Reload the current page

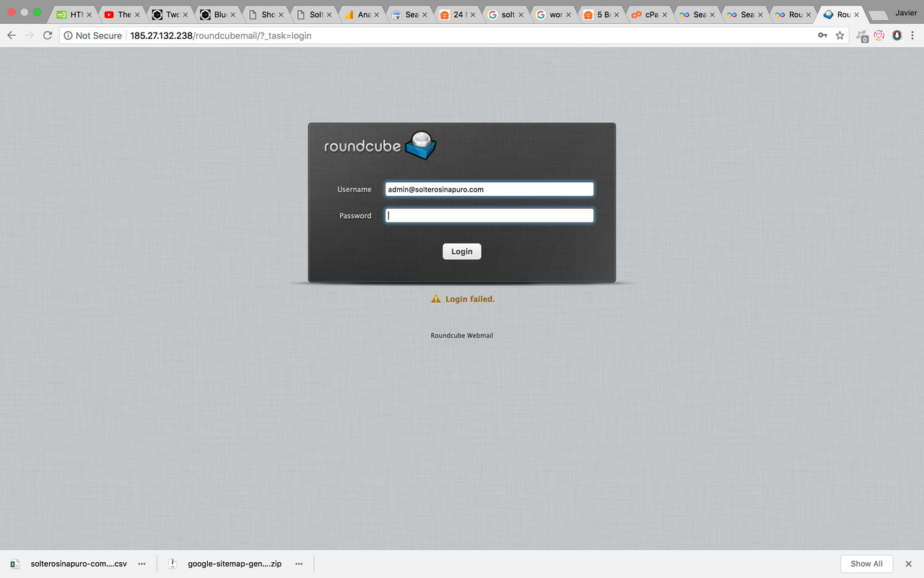point(48,35)
